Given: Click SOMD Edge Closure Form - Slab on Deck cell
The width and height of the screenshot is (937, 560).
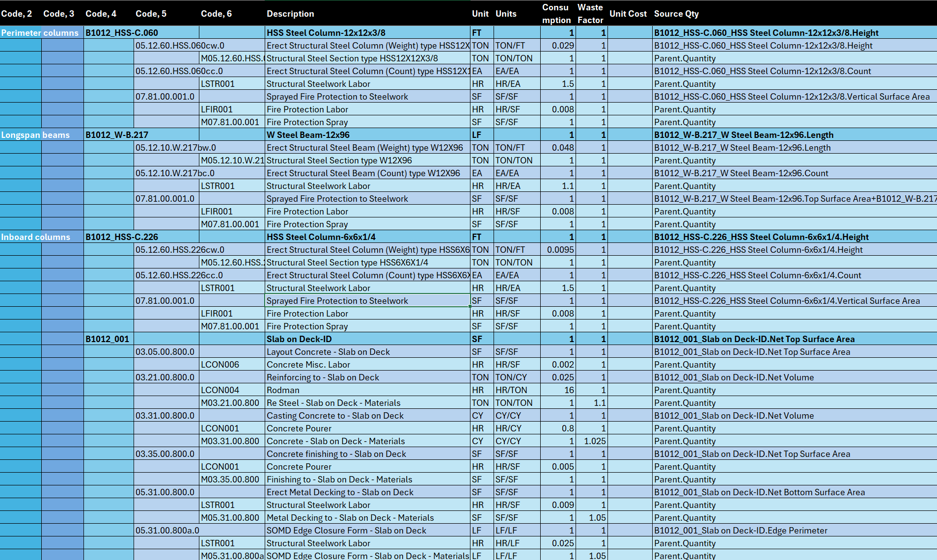Looking at the screenshot, I should pyautogui.click(x=367, y=531).
